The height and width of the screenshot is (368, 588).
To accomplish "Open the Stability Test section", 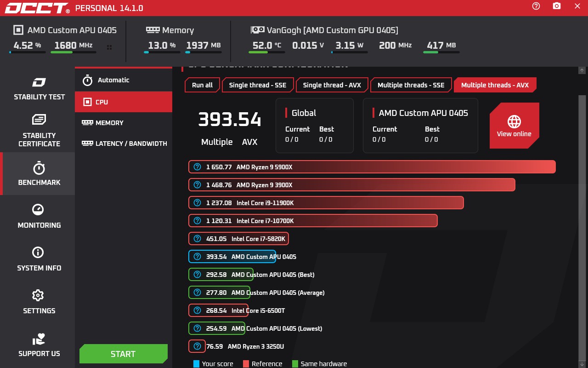I will [x=39, y=89].
